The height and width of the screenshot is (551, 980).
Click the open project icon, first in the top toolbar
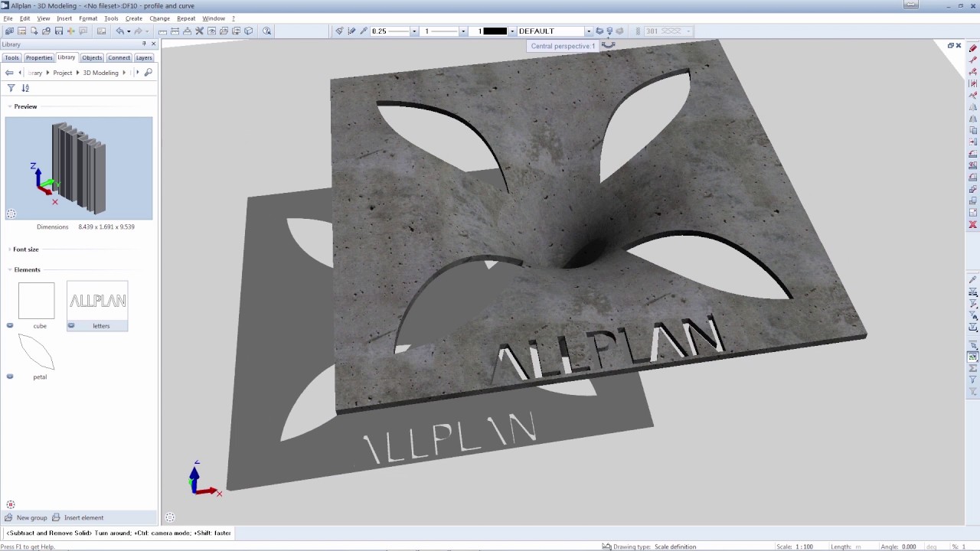(x=9, y=31)
